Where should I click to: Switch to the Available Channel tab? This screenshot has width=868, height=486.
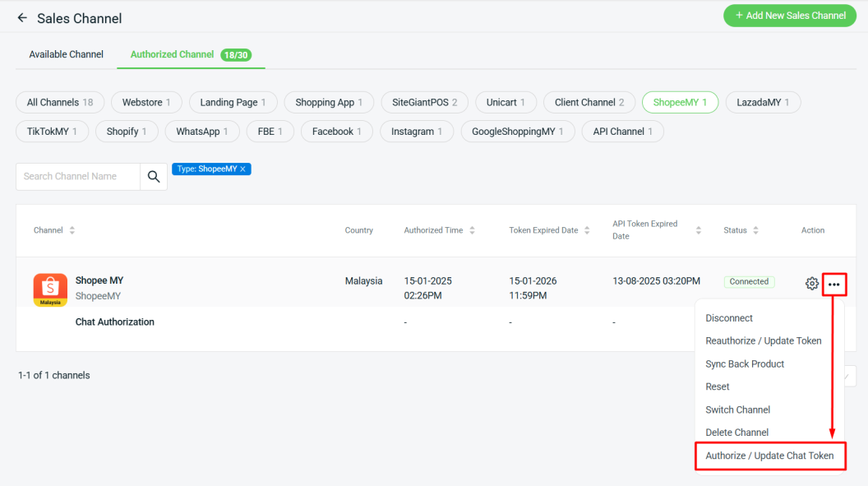click(67, 54)
